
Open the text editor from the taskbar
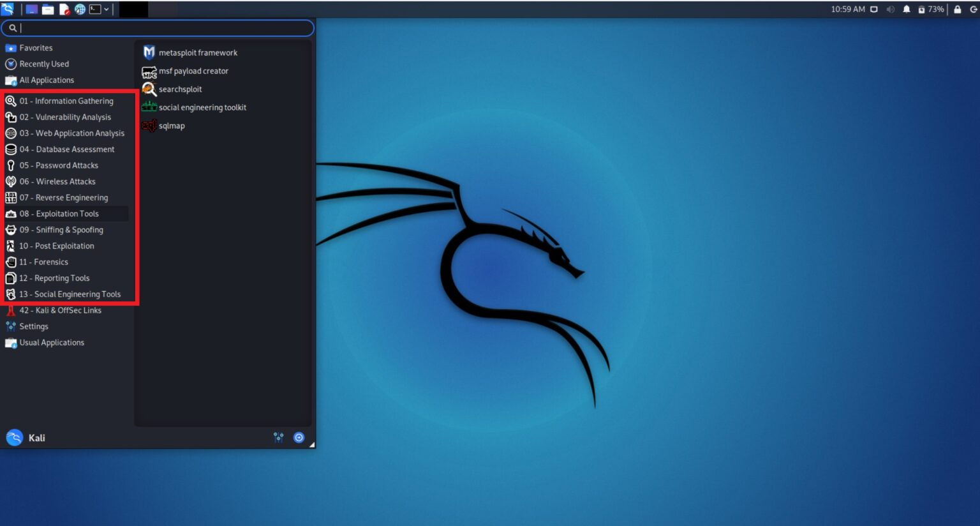[x=64, y=9]
